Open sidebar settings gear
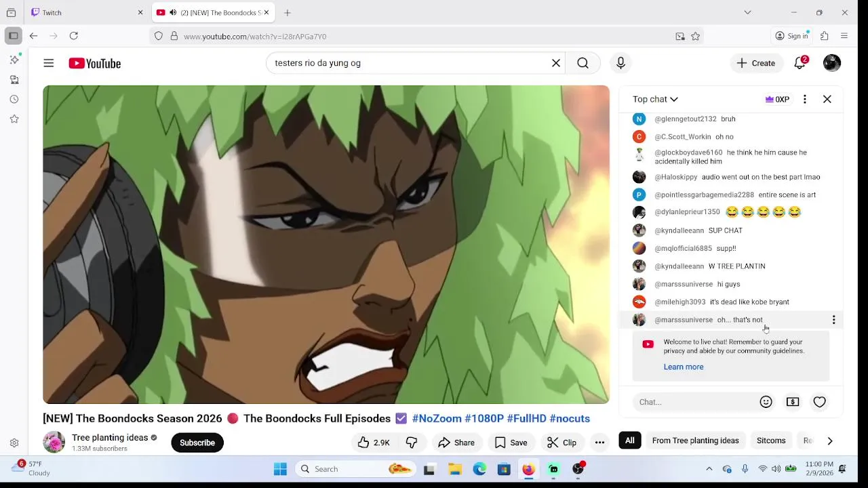Screen dimensions: 868x488 tap(14, 443)
